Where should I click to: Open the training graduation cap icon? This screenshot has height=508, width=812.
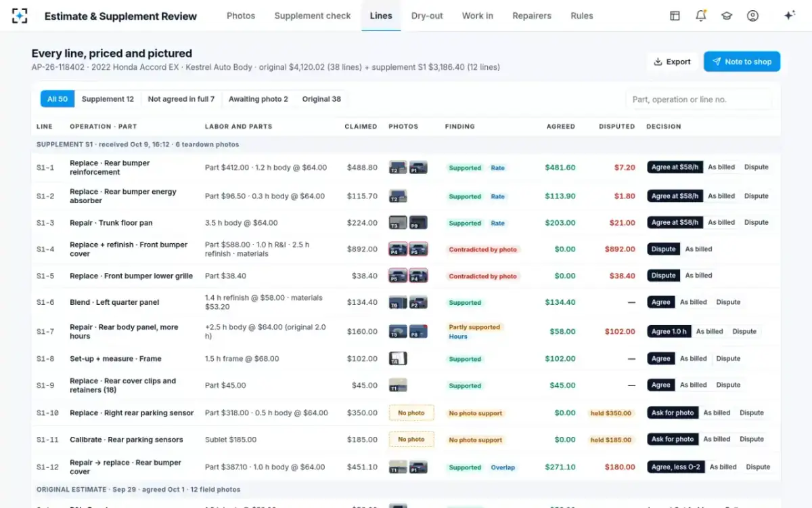pos(727,16)
